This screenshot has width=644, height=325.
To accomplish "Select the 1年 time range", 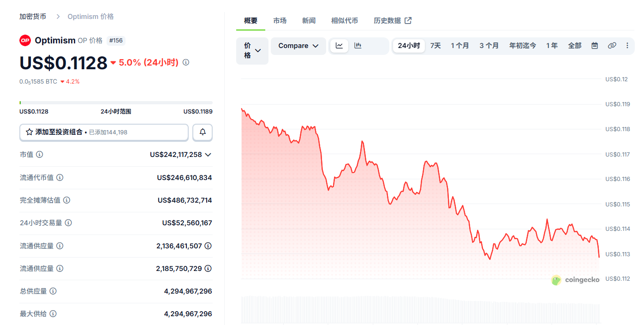I will coord(552,46).
